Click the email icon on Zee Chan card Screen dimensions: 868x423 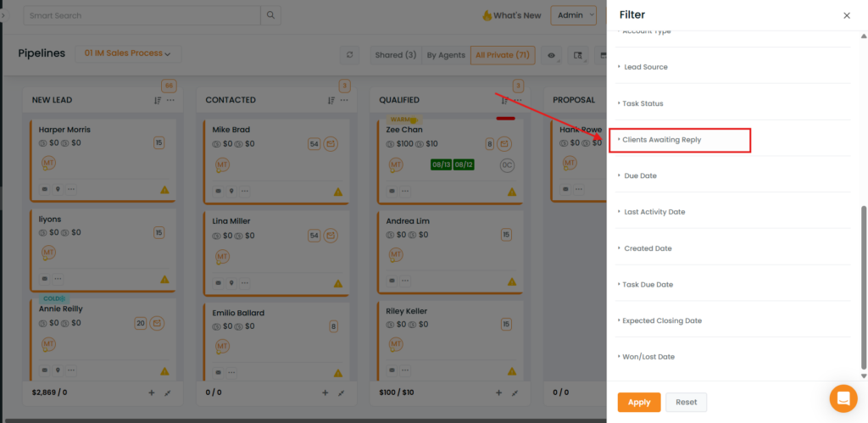click(504, 144)
